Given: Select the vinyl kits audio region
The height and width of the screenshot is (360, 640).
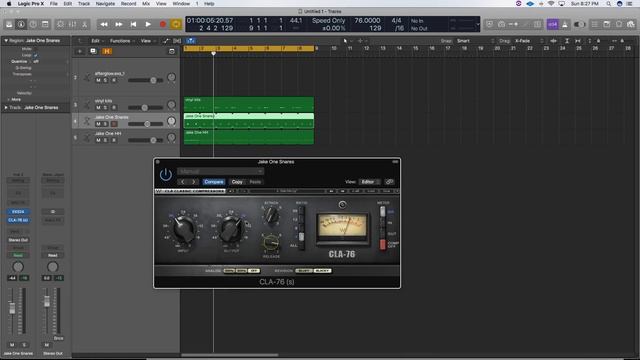Looking at the screenshot, I should [x=249, y=104].
